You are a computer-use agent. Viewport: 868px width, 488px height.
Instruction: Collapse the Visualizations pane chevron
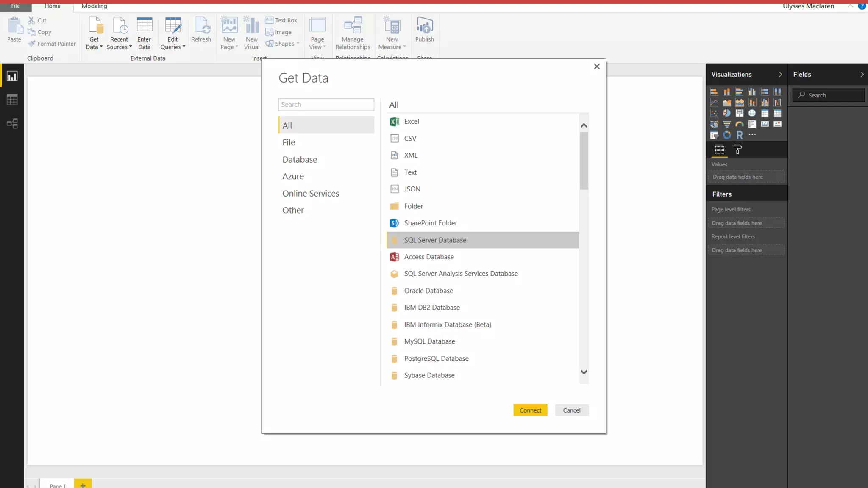(780, 74)
